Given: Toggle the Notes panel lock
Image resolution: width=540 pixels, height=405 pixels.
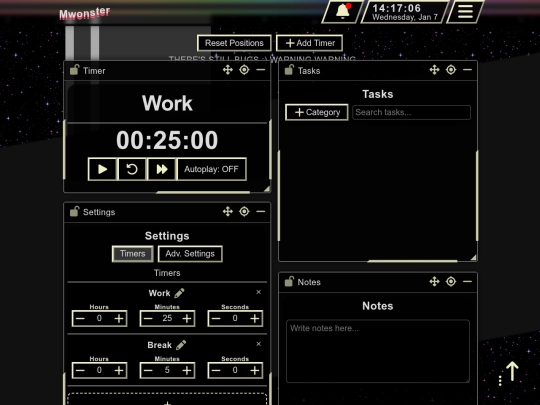Looking at the screenshot, I should pyautogui.click(x=289, y=282).
